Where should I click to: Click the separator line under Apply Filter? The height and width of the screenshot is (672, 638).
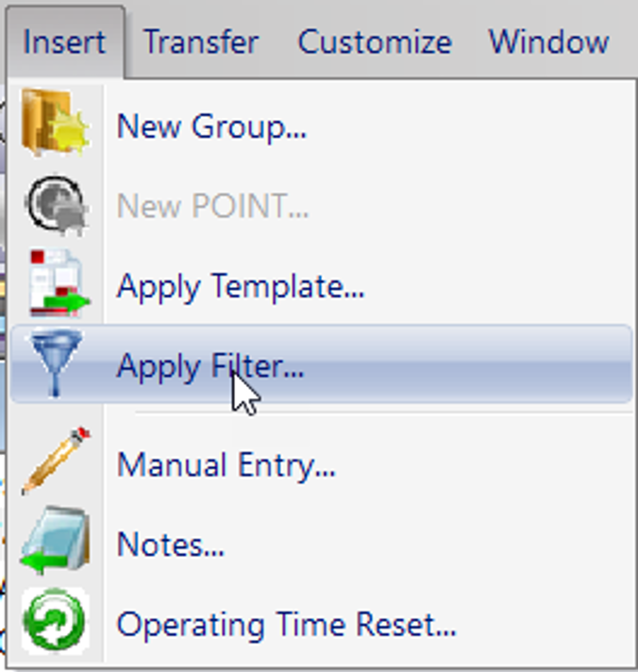(x=384, y=413)
